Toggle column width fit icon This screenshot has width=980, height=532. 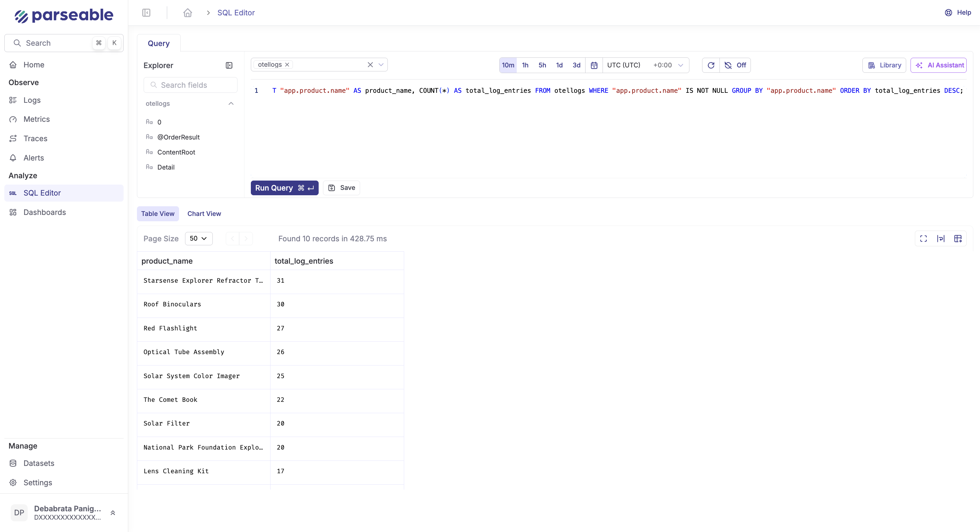(x=941, y=239)
